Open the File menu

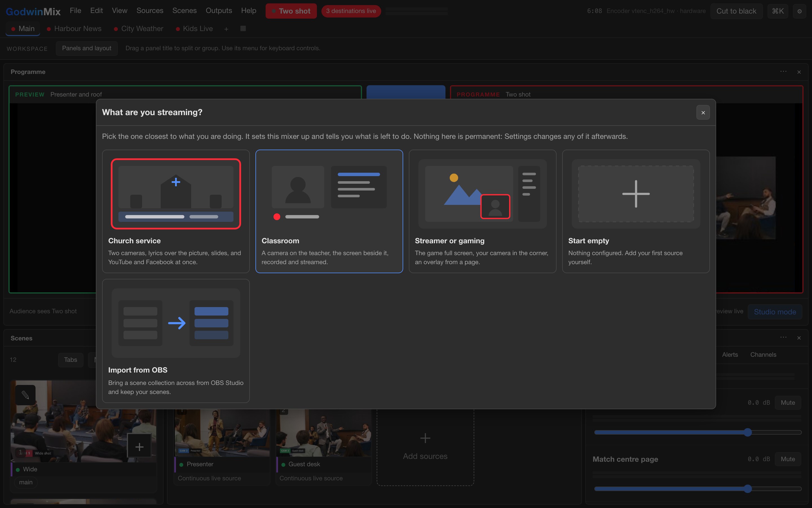[76, 11]
